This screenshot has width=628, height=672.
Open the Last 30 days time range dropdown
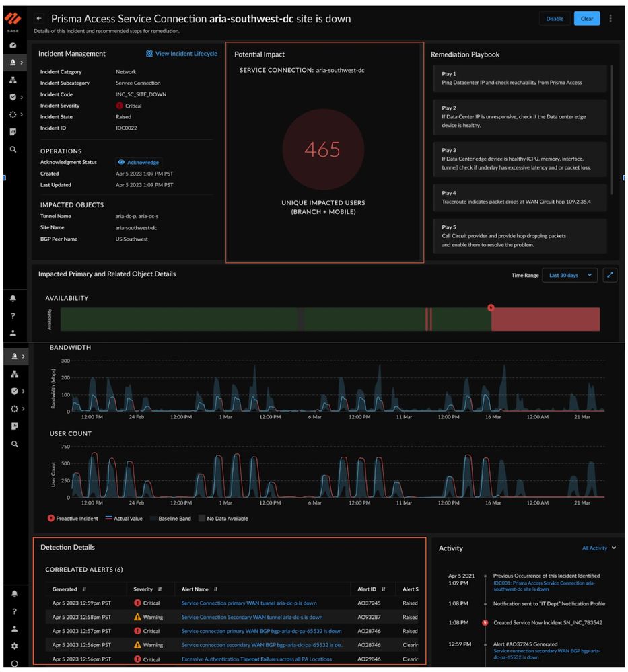coord(569,275)
